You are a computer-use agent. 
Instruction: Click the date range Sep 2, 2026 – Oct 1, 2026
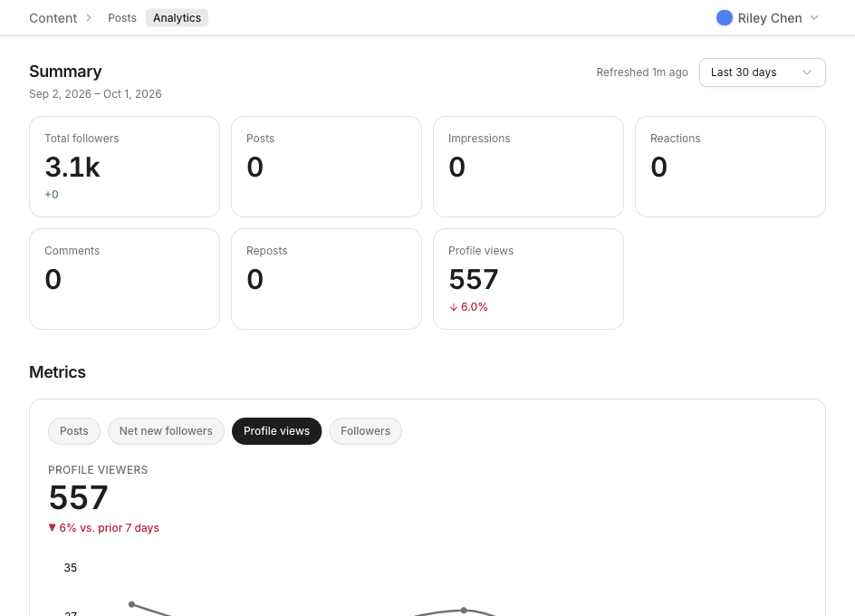pos(95,94)
